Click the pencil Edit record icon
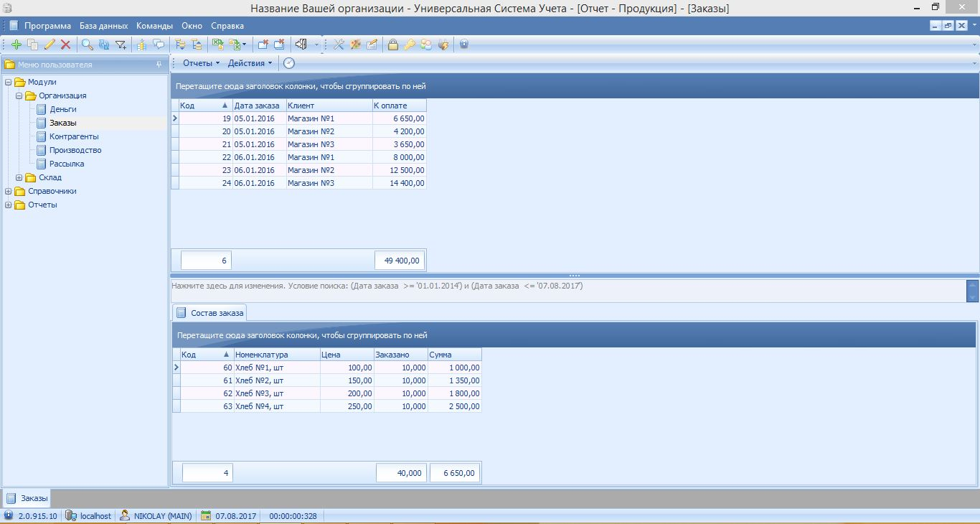The height and width of the screenshot is (524, 980). tap(50, 45)
